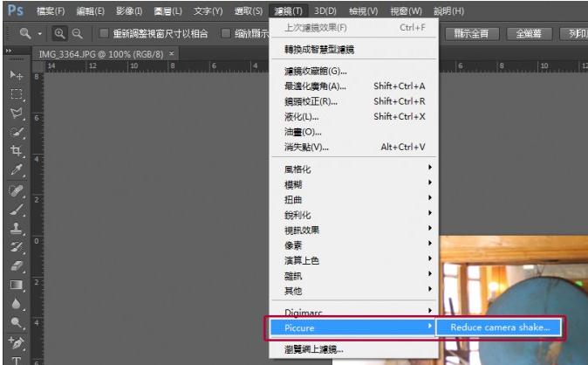Image resolution: width=588 pixels, height=365 pixels.
Task: Choose 液化(L) filter
Action: (x=354, y=117)
